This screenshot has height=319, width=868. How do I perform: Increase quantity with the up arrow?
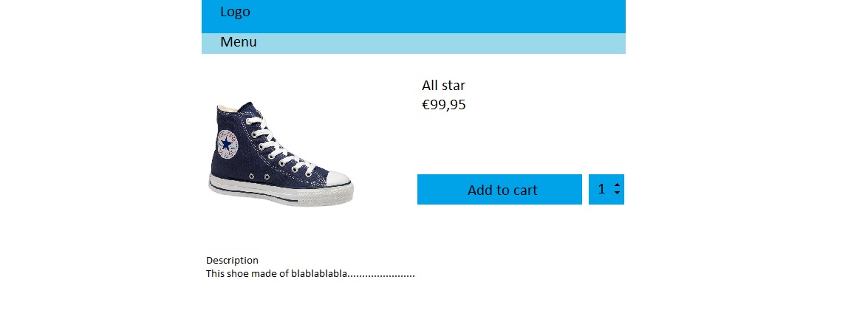617,184
